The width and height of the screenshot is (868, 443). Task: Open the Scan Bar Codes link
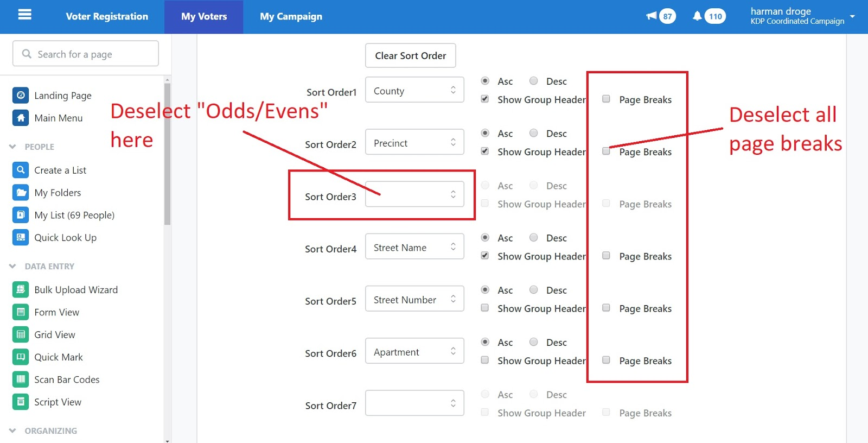[x=67, y=379]
